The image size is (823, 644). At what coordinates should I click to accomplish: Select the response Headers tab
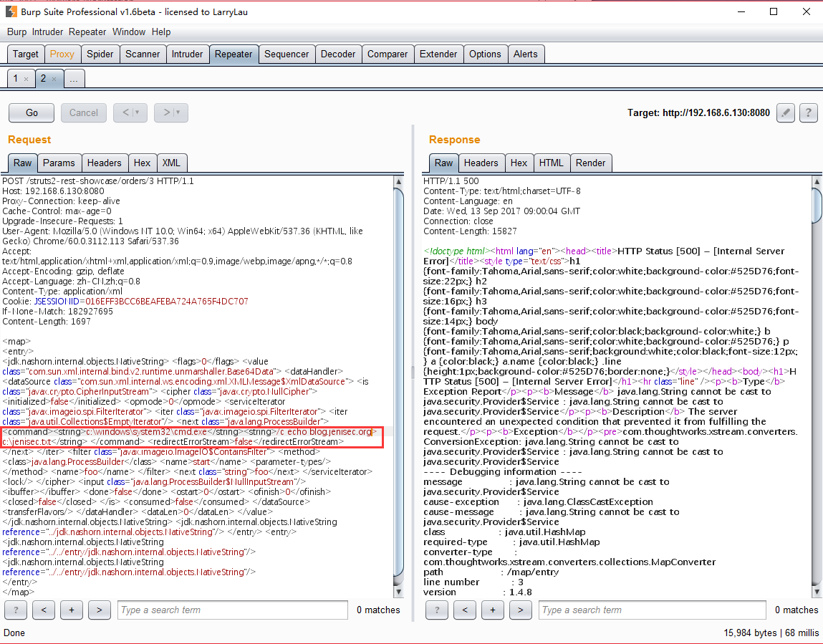coord(481,163)
